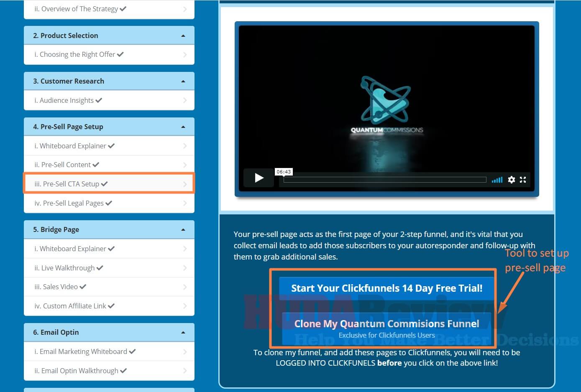Click the chevron on Email Marketing Whiteboard row
This screenshot has width=581, height=392.
(185, 351)
